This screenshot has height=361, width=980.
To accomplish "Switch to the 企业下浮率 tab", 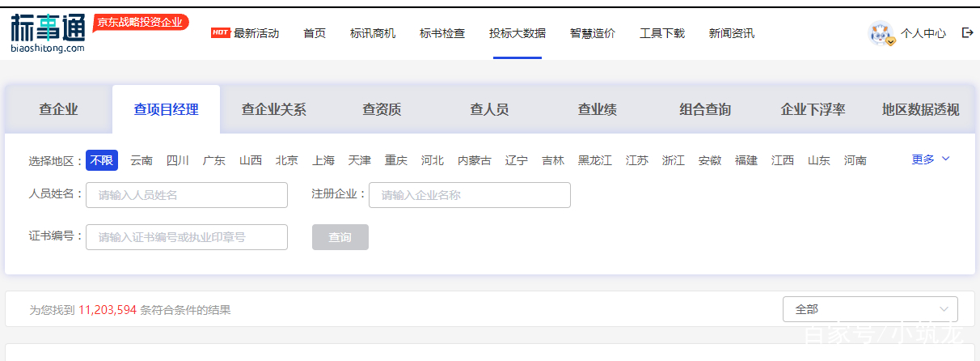I will coord(813,109).
